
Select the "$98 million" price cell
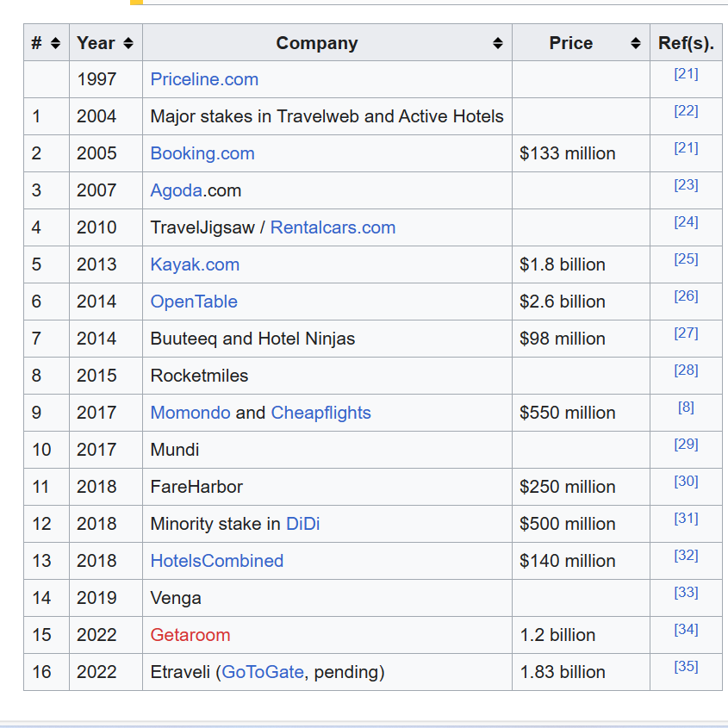click(581, 339)
